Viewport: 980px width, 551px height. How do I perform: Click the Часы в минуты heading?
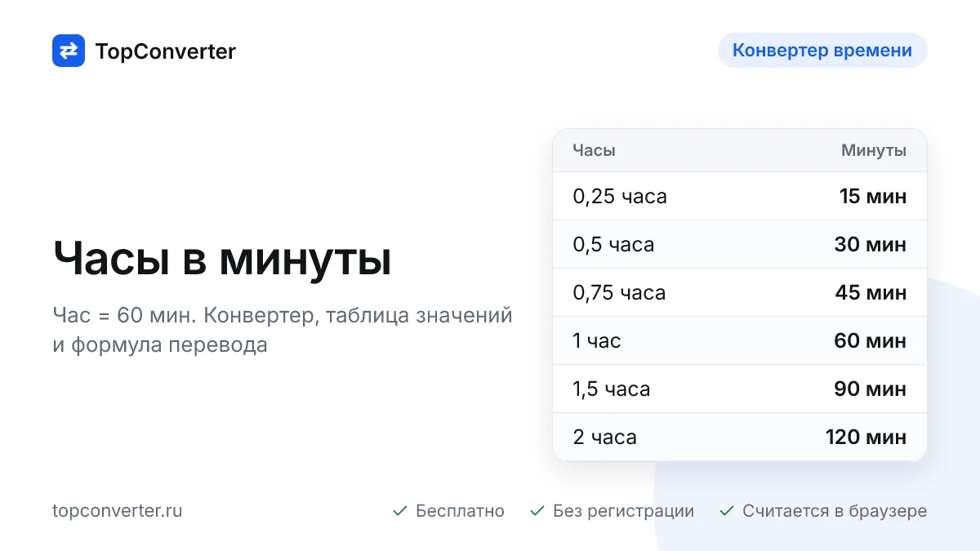pos(222,260)
